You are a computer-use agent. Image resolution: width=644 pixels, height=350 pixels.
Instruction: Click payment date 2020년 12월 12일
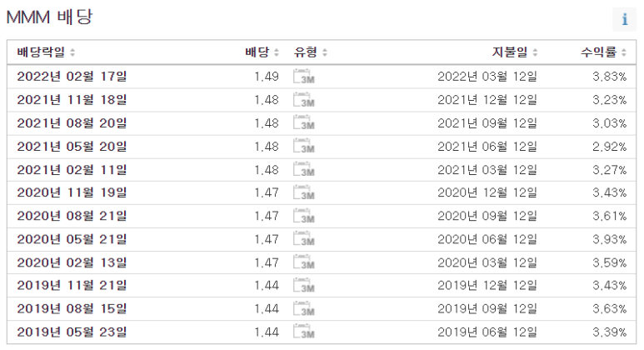pyautogui.click(x=487, y=192)
